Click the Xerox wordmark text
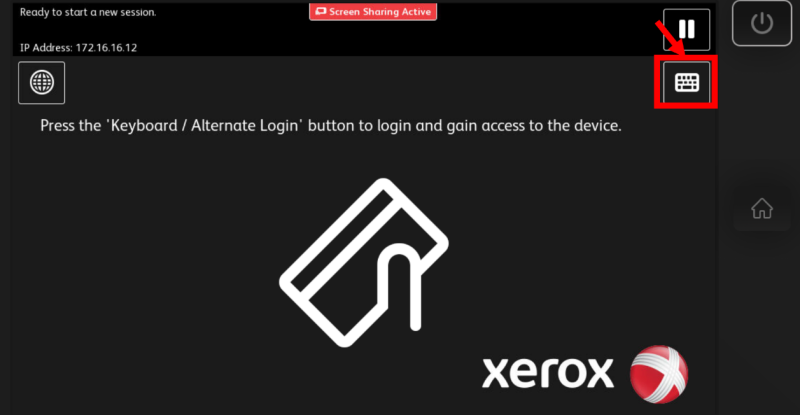 548,373
